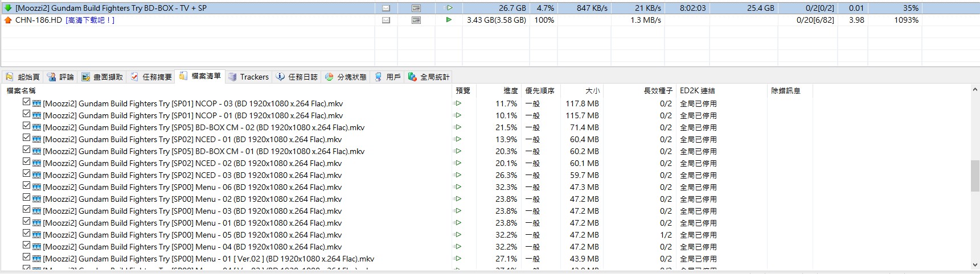Click preview icon for BD-BOX CM - 02 file
The width and height of the screenshot is (980, 274).
coord(457,127)
